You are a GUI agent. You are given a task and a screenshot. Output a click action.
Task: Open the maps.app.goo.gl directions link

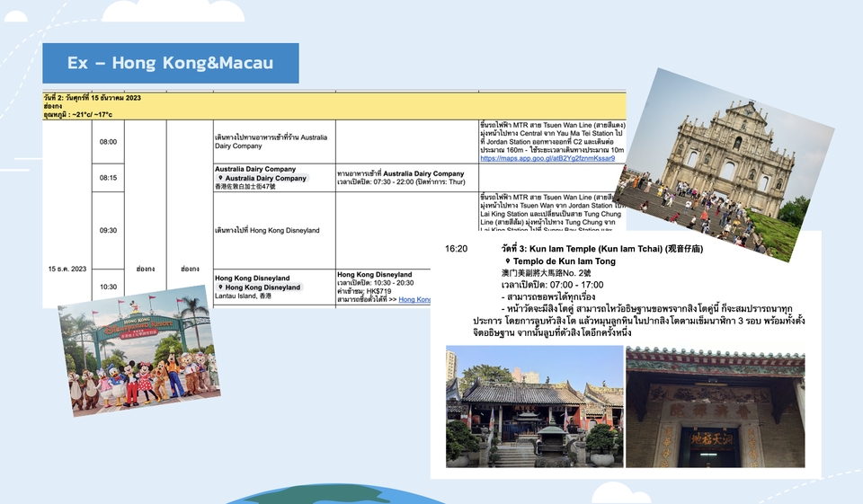[547, 158]
